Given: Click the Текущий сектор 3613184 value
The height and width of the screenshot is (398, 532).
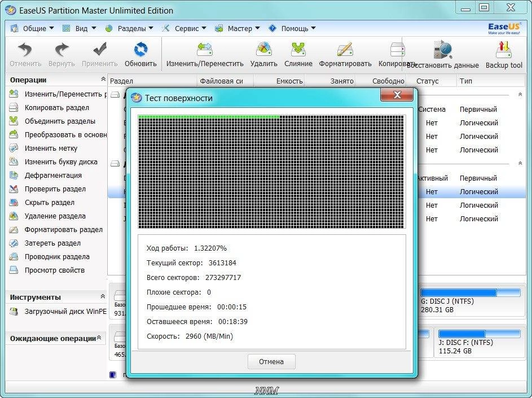Looking at the screenshot, I should click(x=222, y=263).
